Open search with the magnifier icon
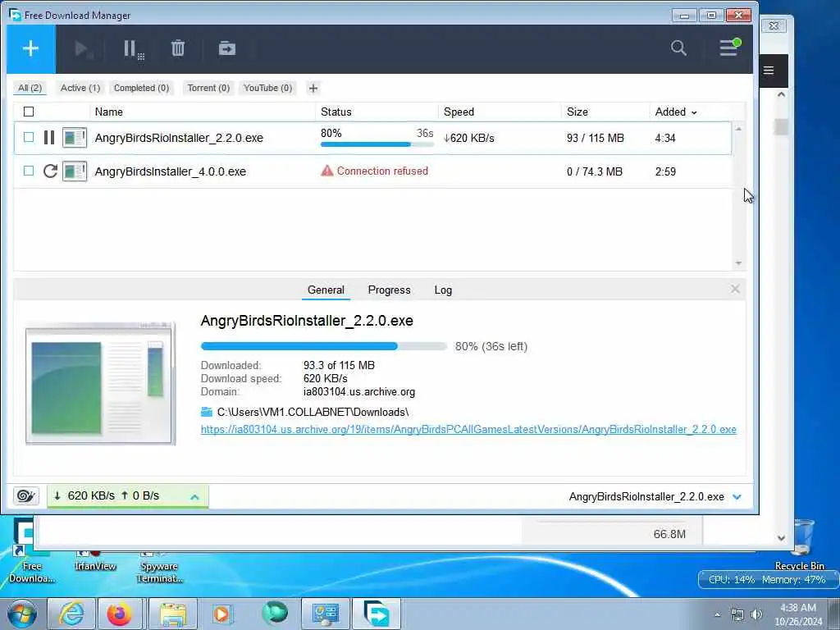 click(x=678, y=48)
